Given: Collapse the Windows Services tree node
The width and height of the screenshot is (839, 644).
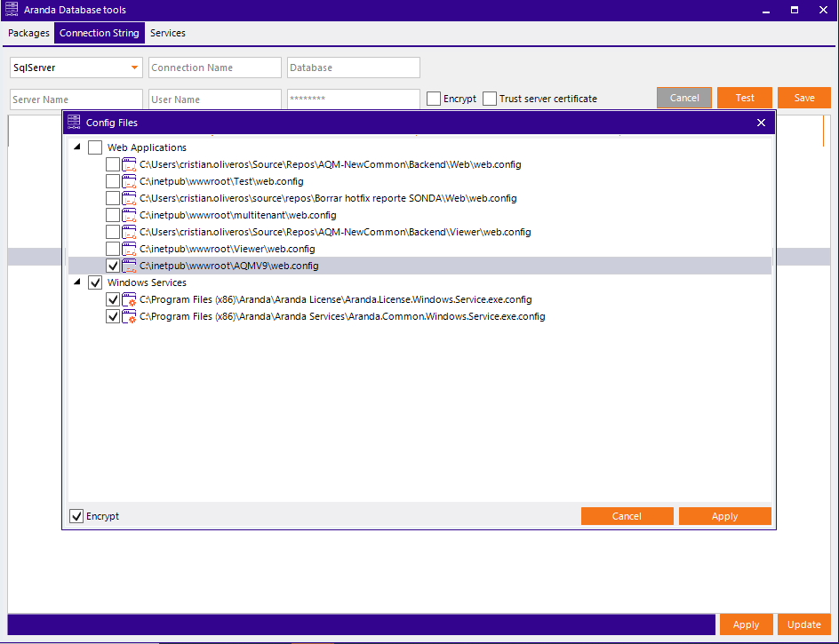Looking at the screenshot, I should pyautogui.click(x=77, y=282).
